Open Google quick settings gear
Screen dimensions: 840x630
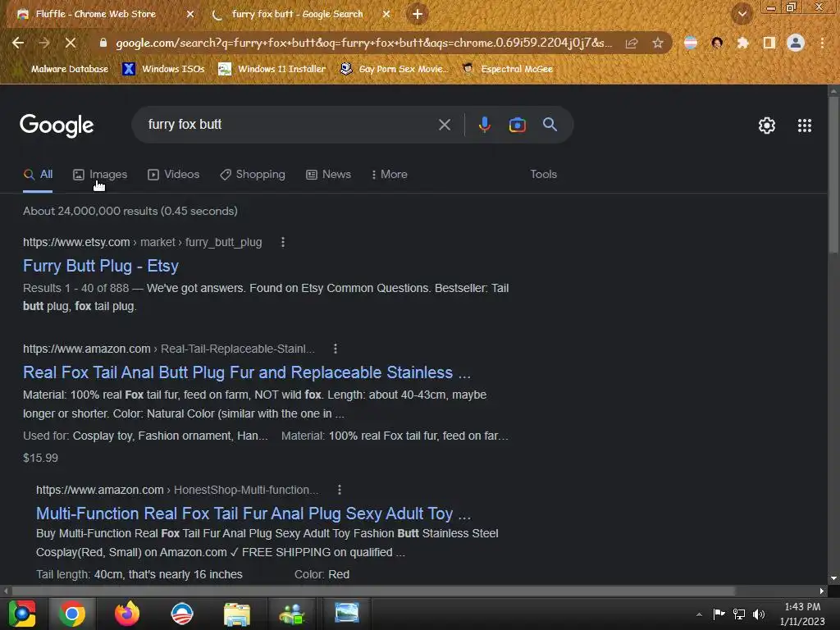click(767, 126)
